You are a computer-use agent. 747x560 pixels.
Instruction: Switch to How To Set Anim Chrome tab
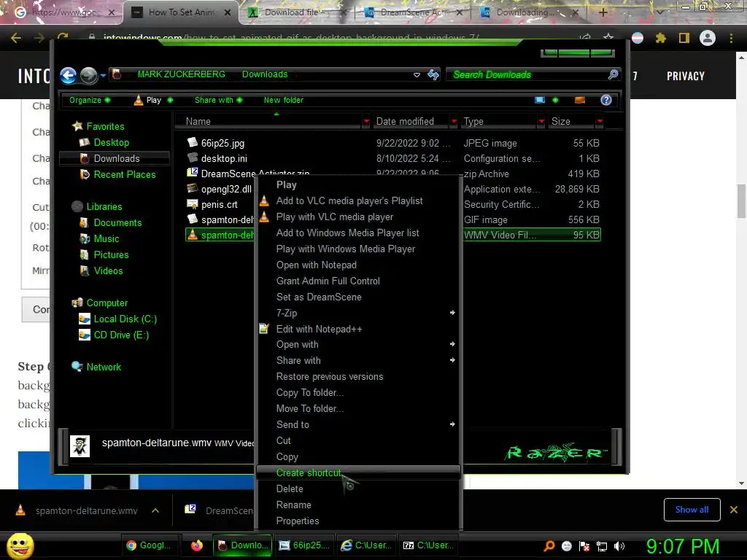(182, 12)
